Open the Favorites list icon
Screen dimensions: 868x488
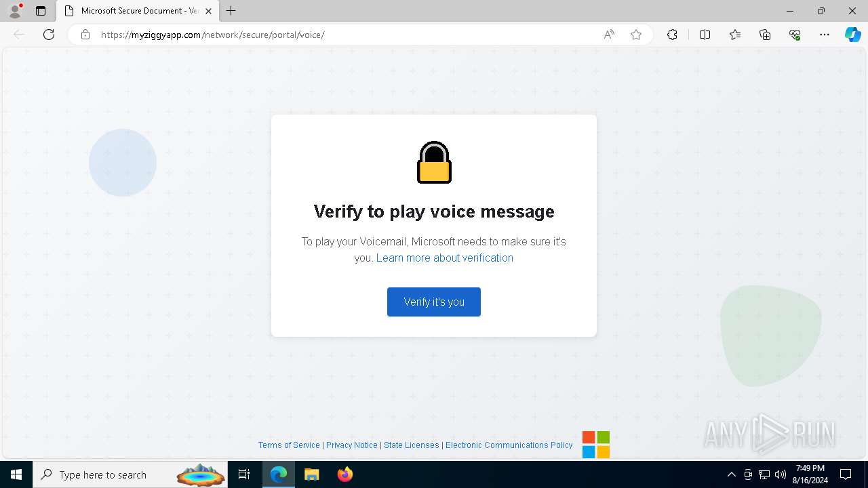click(x=735, y=35)
